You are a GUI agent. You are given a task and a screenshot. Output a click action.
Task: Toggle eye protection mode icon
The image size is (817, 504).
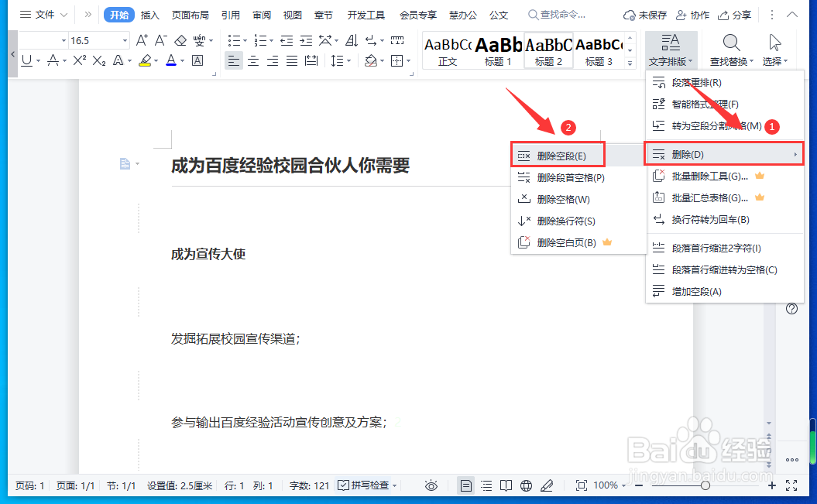431,485
